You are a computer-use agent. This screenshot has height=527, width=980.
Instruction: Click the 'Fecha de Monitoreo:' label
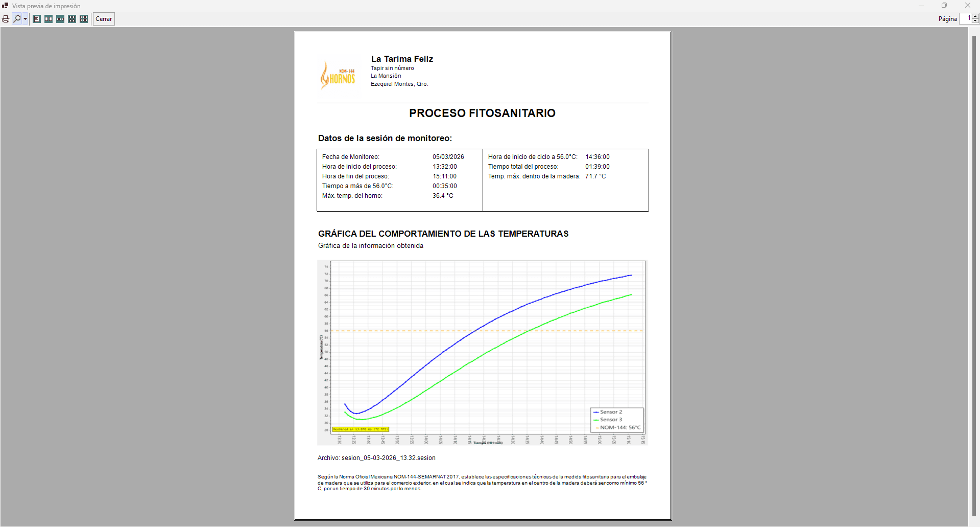point(351,157)
